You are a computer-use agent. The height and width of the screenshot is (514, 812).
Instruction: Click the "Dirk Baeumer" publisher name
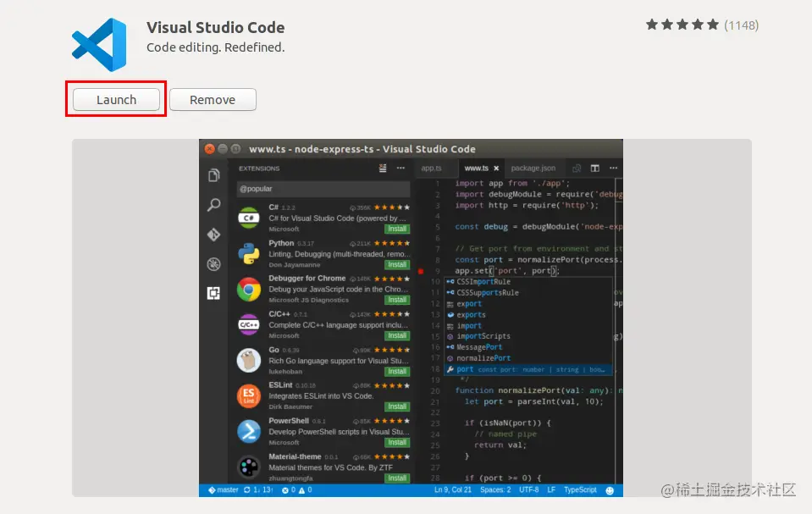[x=290, y=406]
